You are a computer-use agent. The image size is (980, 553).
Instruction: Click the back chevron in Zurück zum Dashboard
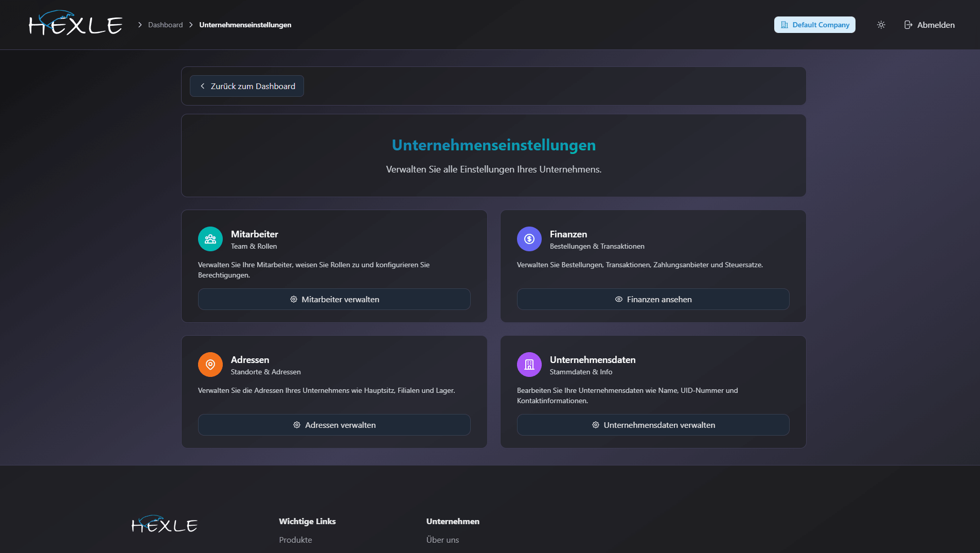(202, 86)
